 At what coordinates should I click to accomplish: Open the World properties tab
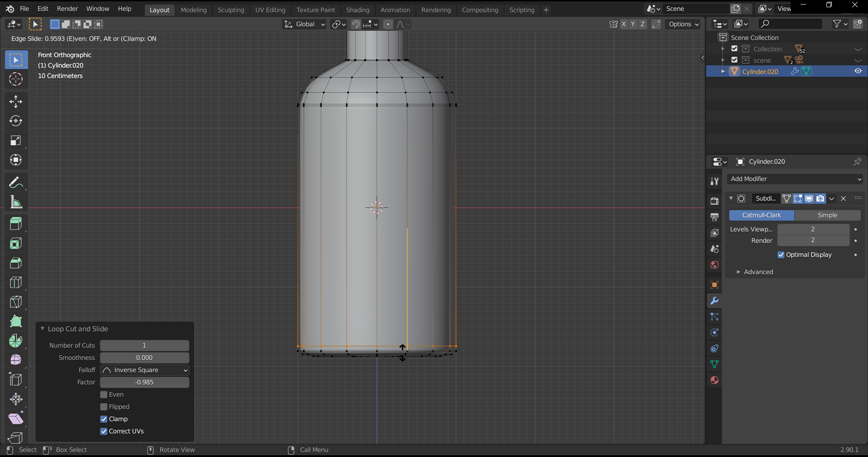(714, 265)
